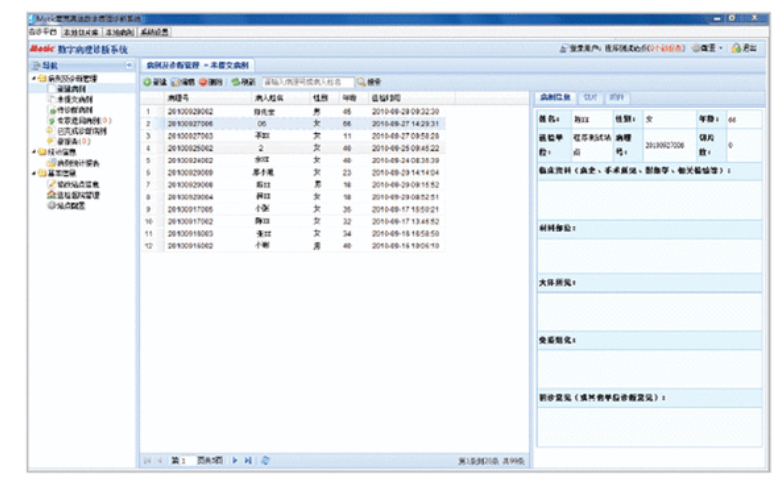This screenshot has width=776, height=485.
Task: Go to next page using blue arrow
Action: click(x=235, y=461)
